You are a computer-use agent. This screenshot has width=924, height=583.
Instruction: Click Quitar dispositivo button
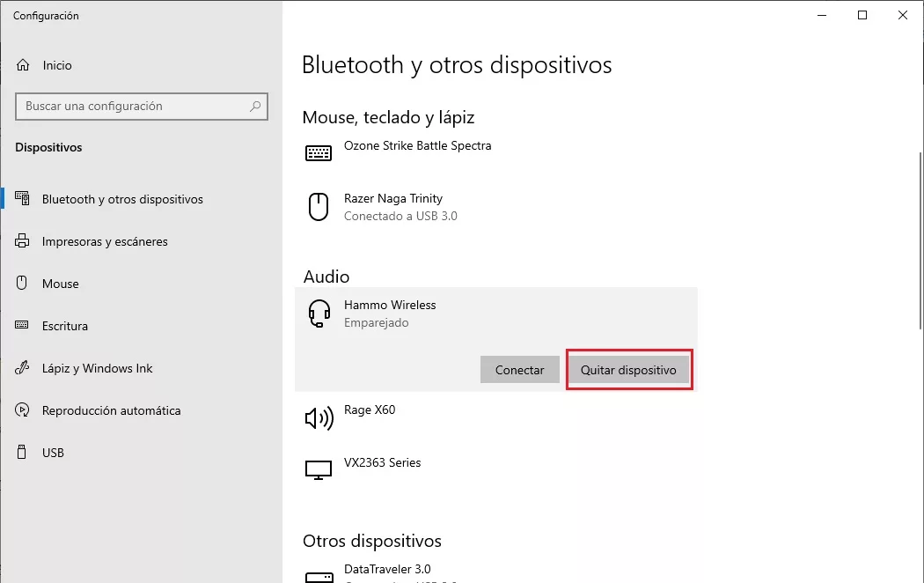(x=628, y=370)
